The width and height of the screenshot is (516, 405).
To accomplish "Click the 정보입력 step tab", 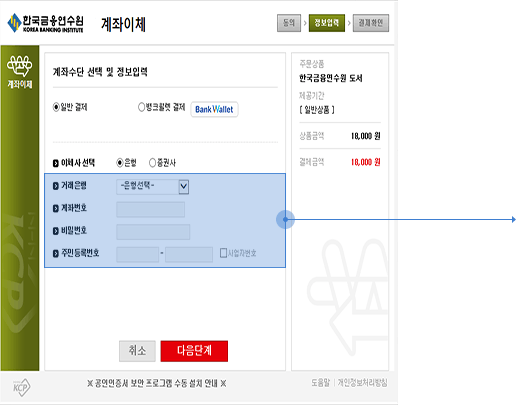I will click(327, 23).
